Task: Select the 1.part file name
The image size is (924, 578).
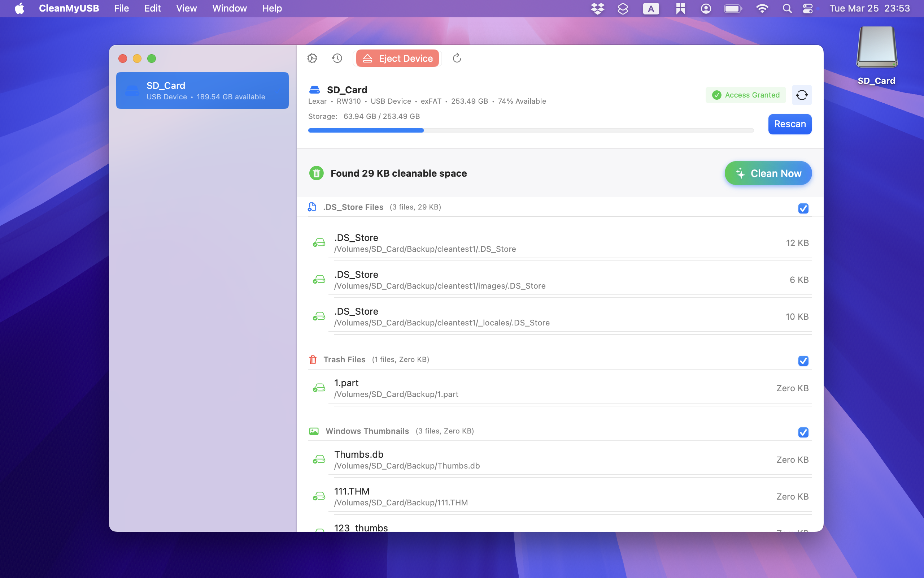Action: 346,383
